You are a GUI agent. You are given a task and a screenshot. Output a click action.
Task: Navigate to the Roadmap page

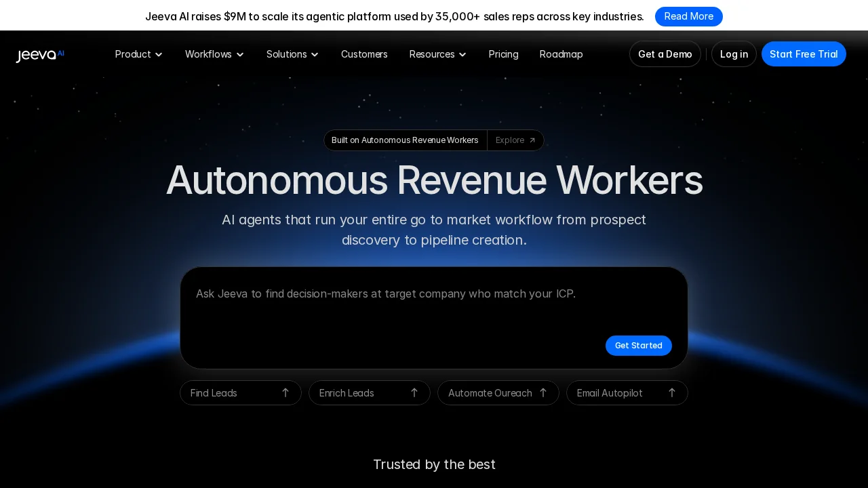(x=561, y=54)
